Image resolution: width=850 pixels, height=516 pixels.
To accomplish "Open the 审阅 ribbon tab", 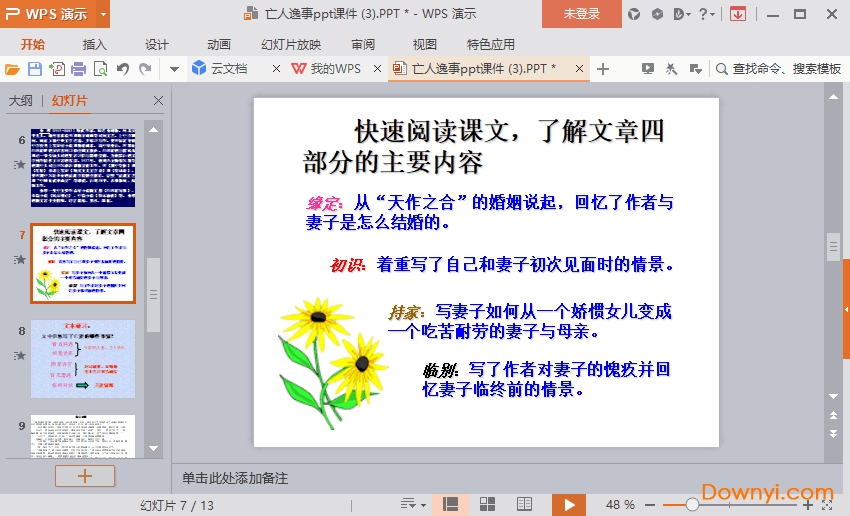I will [363, 44].
